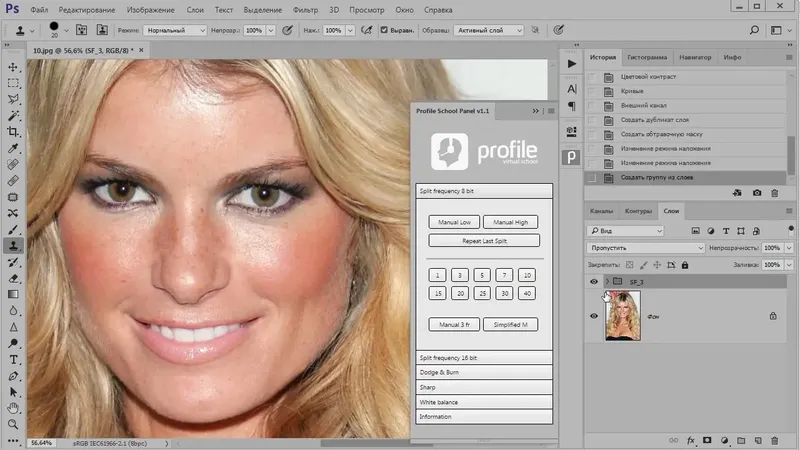800x450 pixels.
Task: Open the Режим Нормальный blend mode dropdown
Action: click(x=174, y=30)
